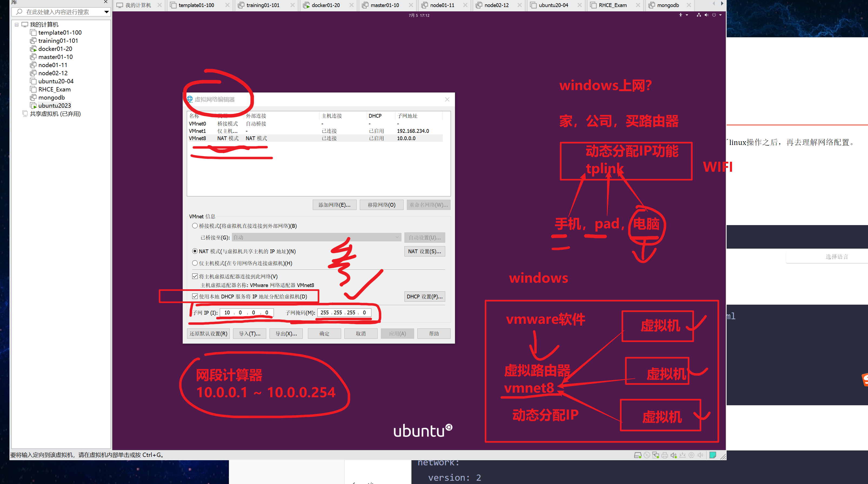
Task: Click the ubuntu2023 VM icon in library
Action: [33, 106]
